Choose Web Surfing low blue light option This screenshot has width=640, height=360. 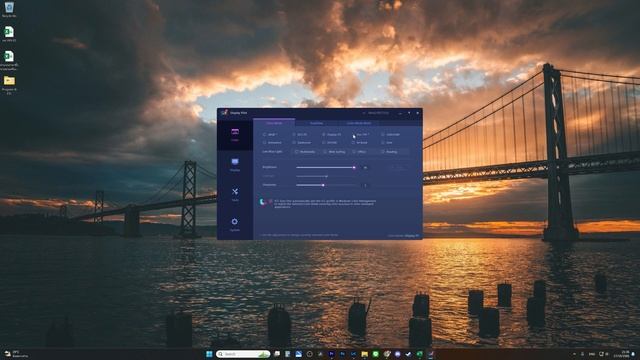[x=335, y=152]
